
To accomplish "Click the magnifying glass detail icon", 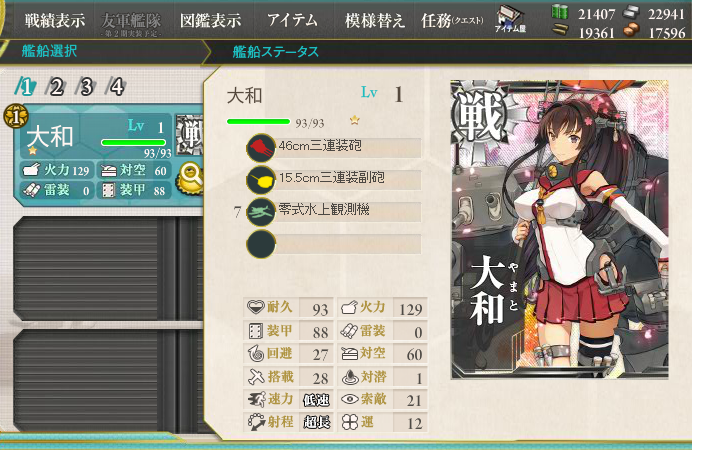I will (191, 177).
